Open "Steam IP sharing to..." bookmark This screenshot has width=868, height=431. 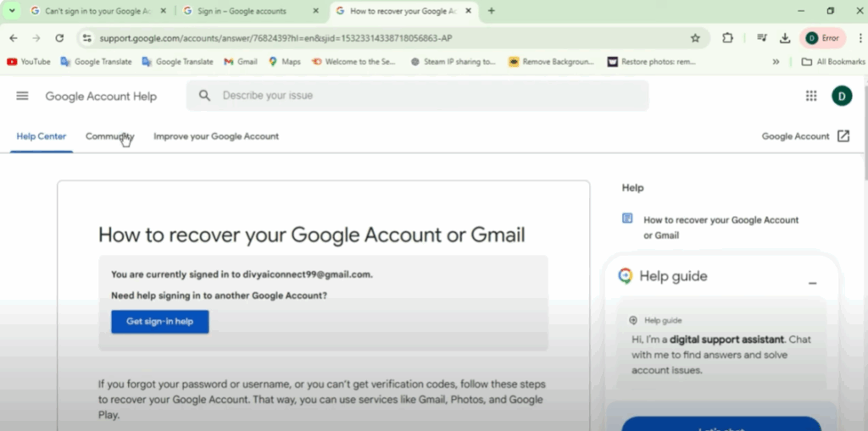coord(453,62)
